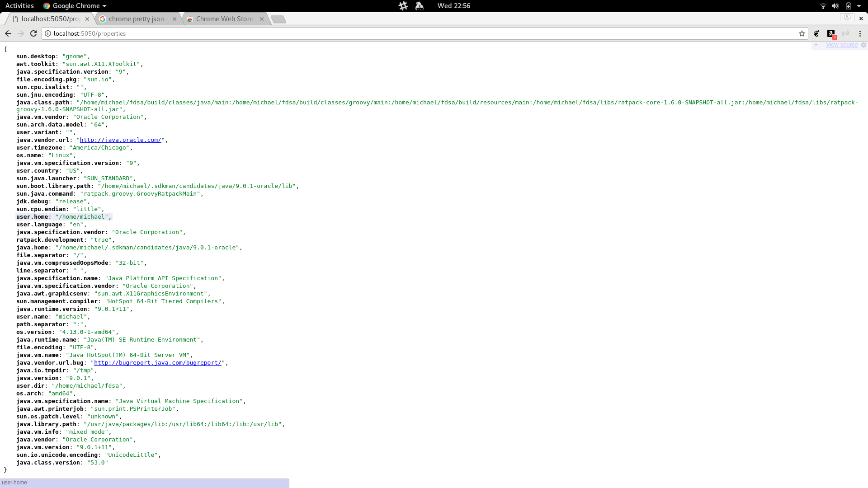868x488 pixels.
Task: Bookmark this page with the star icon
Action: 802,33
